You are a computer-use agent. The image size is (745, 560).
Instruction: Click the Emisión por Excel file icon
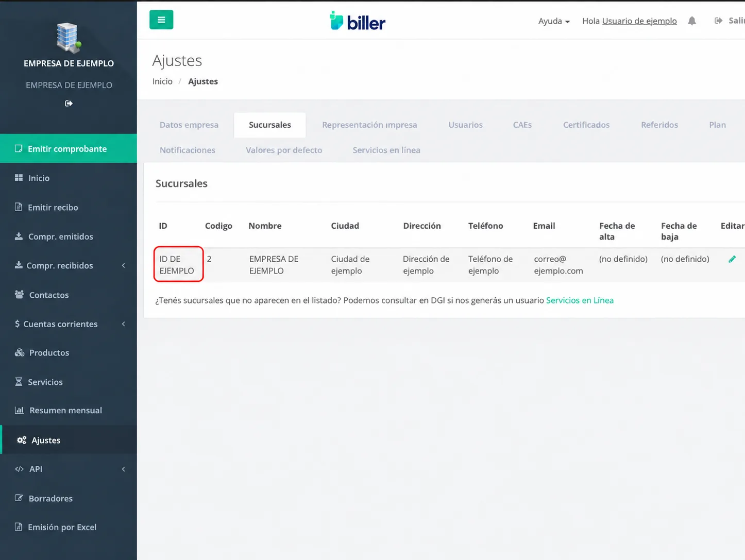click(x=19, y=527)
